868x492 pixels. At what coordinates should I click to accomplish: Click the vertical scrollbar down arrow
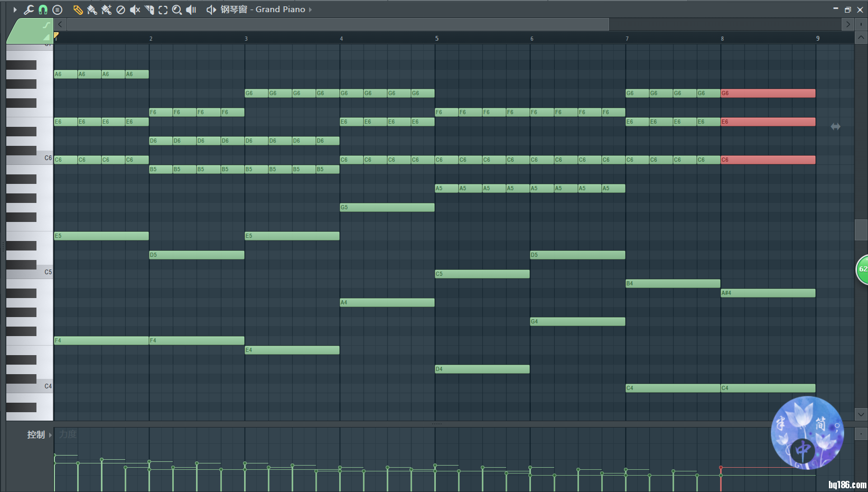pos(861,415)
